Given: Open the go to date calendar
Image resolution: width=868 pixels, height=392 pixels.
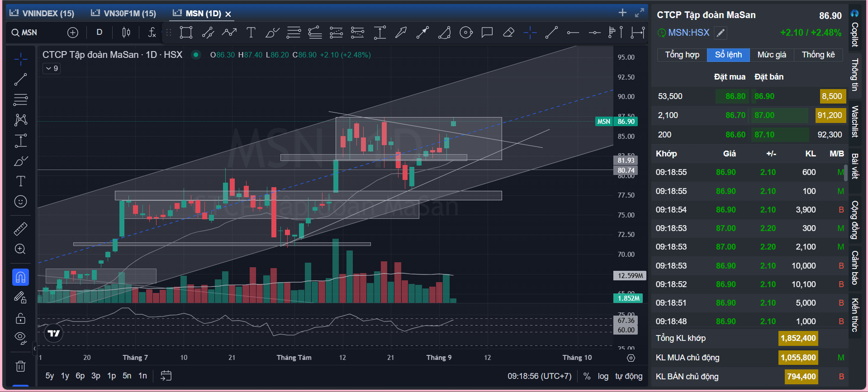Looking at the screenshot, I should coord(166,376).
